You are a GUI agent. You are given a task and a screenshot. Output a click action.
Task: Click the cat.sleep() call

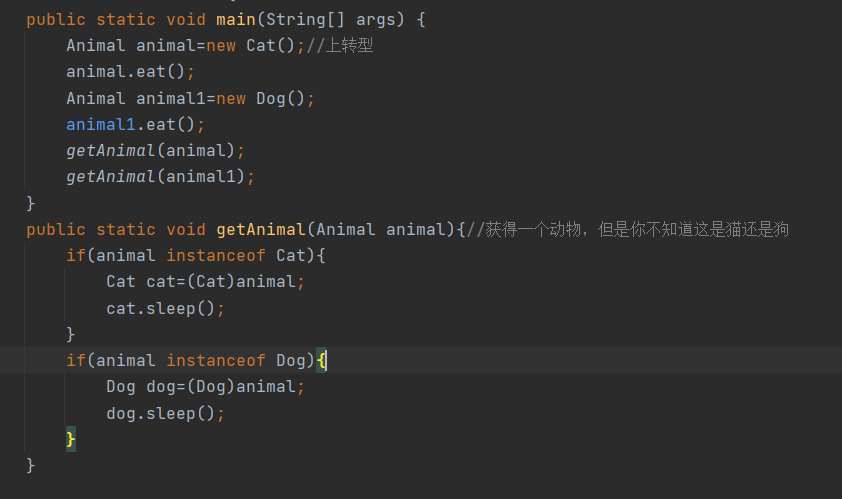[x=161, y=308]
